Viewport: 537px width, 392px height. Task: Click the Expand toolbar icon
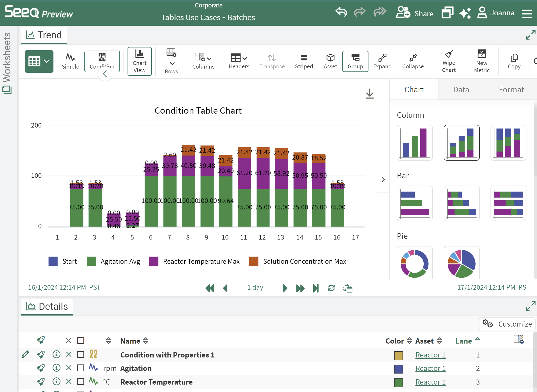(382, 61)
